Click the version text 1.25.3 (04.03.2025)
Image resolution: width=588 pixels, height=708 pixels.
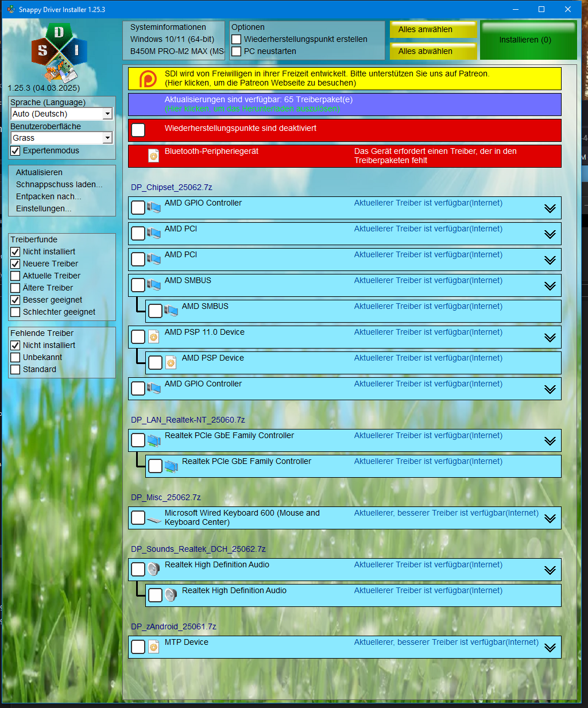(x=44, y=88)
